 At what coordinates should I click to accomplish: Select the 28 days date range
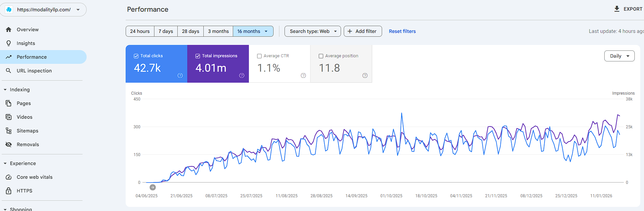tap(190, 31)
